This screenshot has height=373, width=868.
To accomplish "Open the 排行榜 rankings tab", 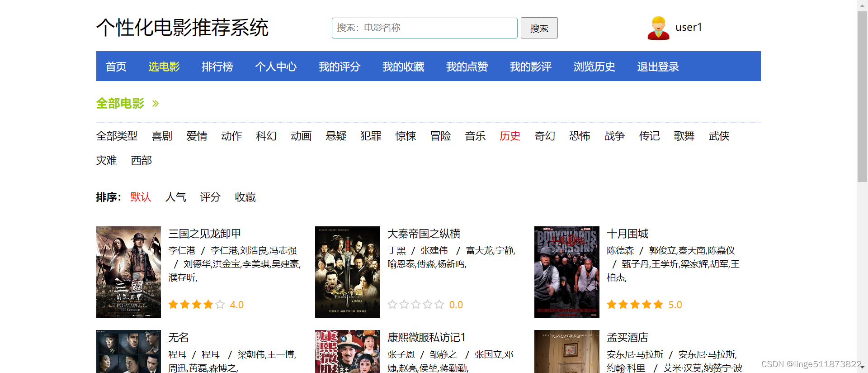I will (x=217, y=67).
